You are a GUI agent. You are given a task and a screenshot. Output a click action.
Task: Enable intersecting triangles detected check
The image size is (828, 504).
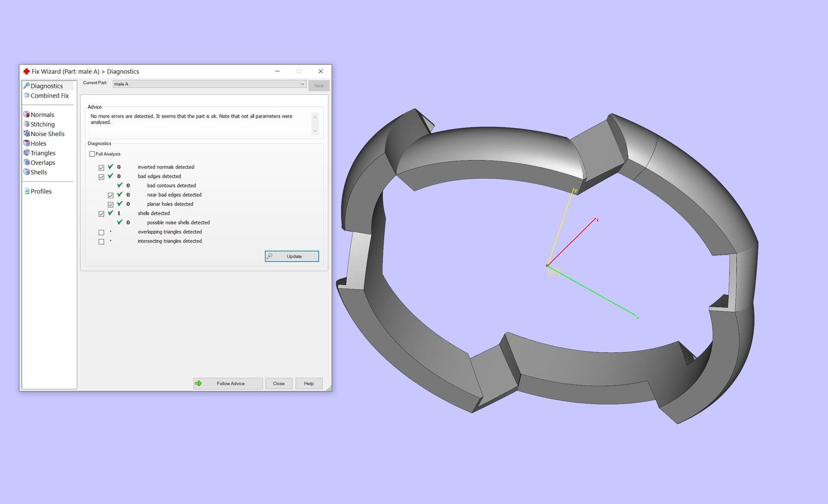(101, 241)
